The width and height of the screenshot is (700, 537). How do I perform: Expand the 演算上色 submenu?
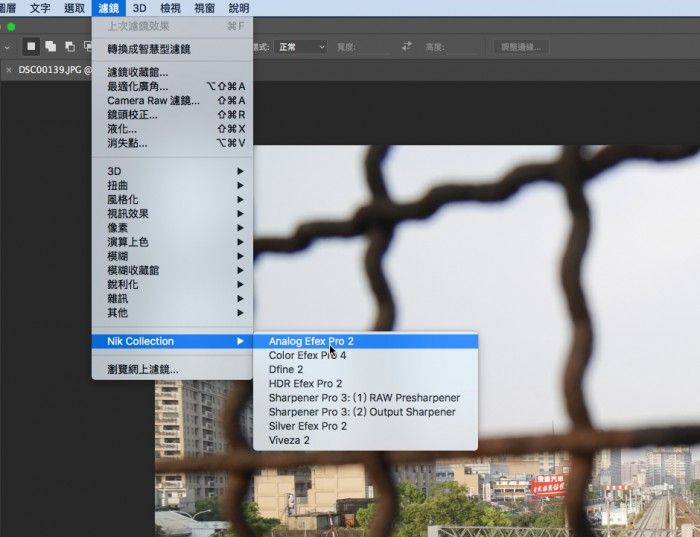[x=172, y=242]
